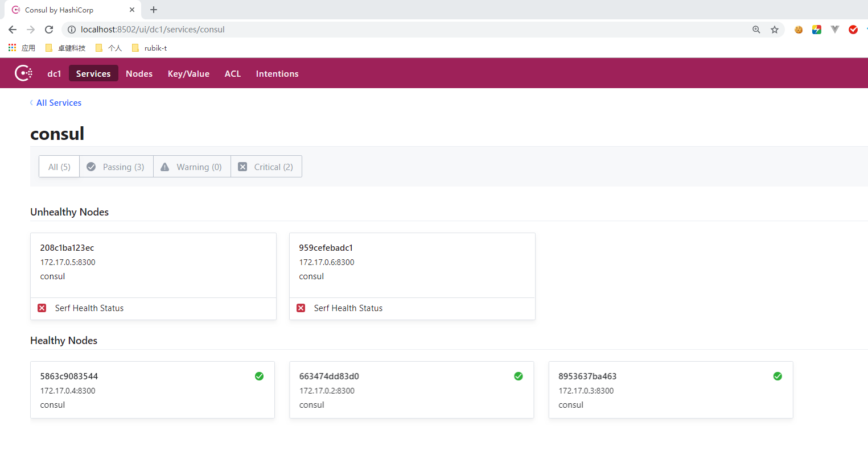Open the Services navigation item
This screenshot has width=868, height=472.
(x=93, y=73)
